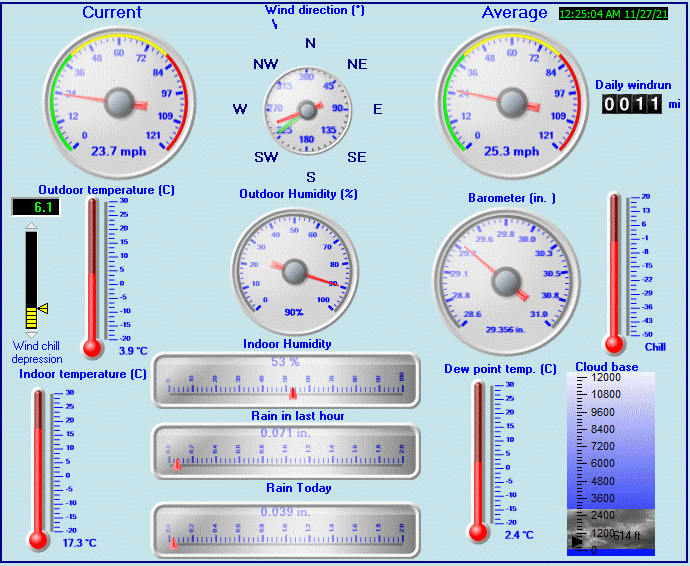Click the Barometer gauge dial
690x566 pixels.
pos(506,282)
